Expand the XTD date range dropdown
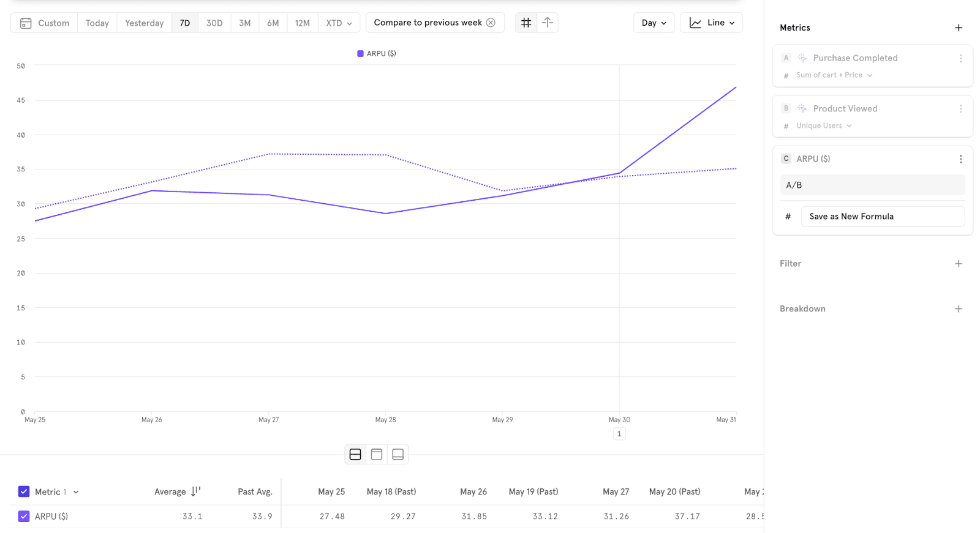Screen dimensions: 980x533 339,23
